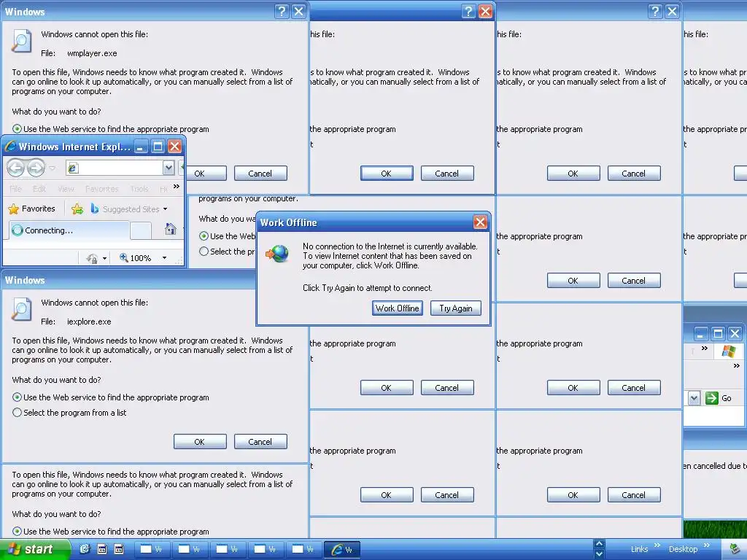The width and height of the screenshot is (747, 560).
Task: Click Cancel in the iexplore.exe dialog
Action: click(x=260, y=441)
